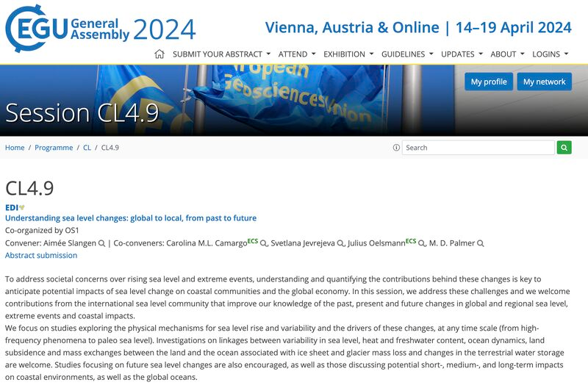
Task: Search for convener Aimée Slangen via magnifier icon
Action: tap(101, 244)
